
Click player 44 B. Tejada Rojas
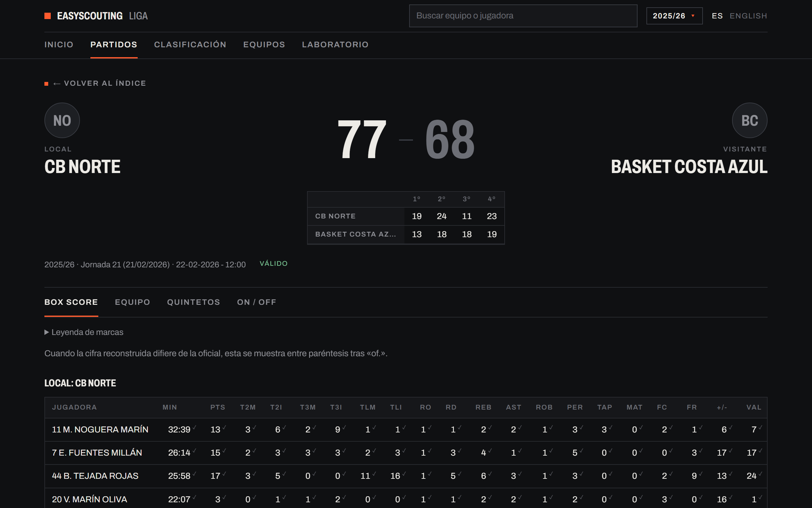(95, 476)
